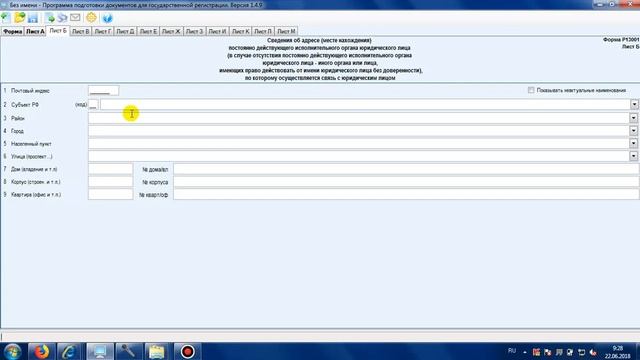This screenshot has width=640, height=360.
Task: Click the Субъект РФ code field
Action: click(x=93, y=105)
